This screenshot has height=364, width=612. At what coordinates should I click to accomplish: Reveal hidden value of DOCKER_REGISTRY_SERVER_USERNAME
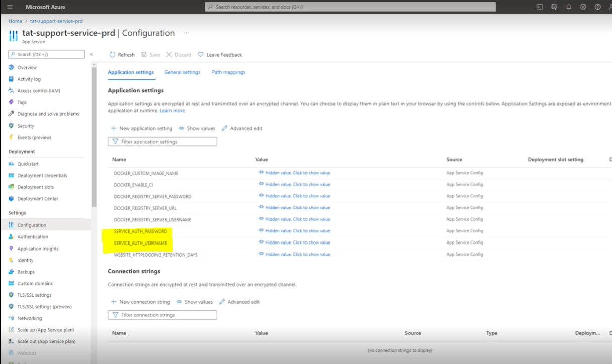pyautogui.click(x=294, y=219)
